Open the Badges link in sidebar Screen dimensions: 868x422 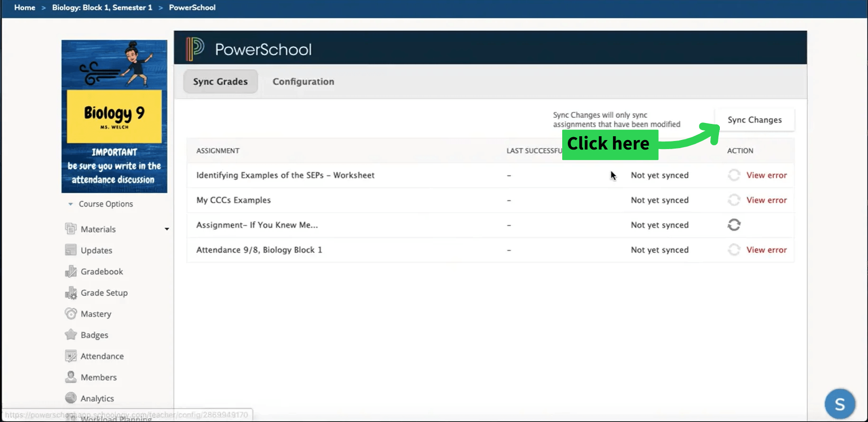tap(94, 335)
